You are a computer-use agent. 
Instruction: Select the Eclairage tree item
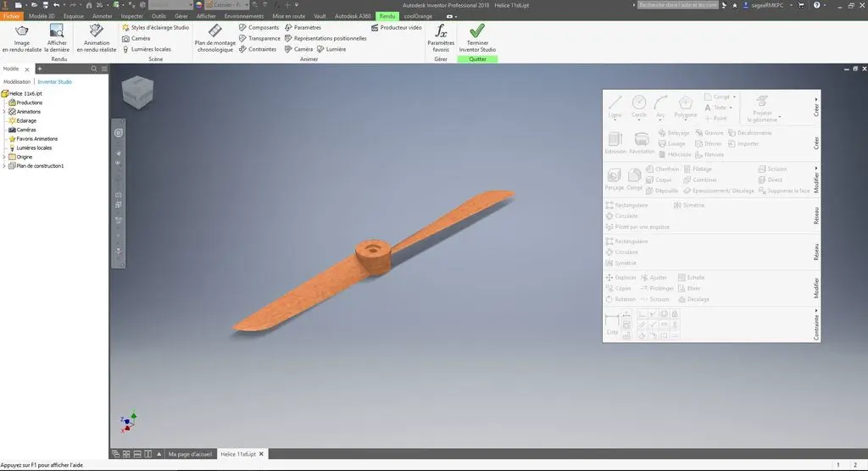[22, 120]
